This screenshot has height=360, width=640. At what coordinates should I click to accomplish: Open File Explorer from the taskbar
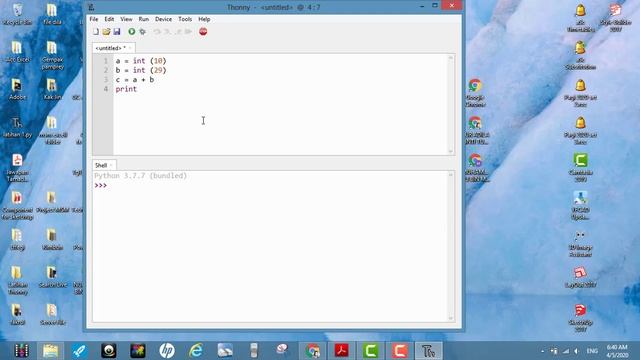click(51, 351)
